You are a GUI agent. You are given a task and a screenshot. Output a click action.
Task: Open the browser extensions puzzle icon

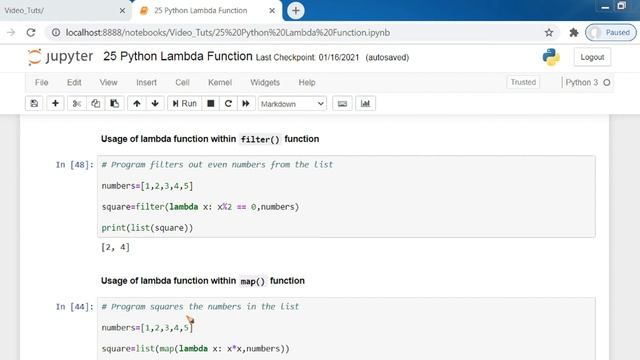(574, 33)
